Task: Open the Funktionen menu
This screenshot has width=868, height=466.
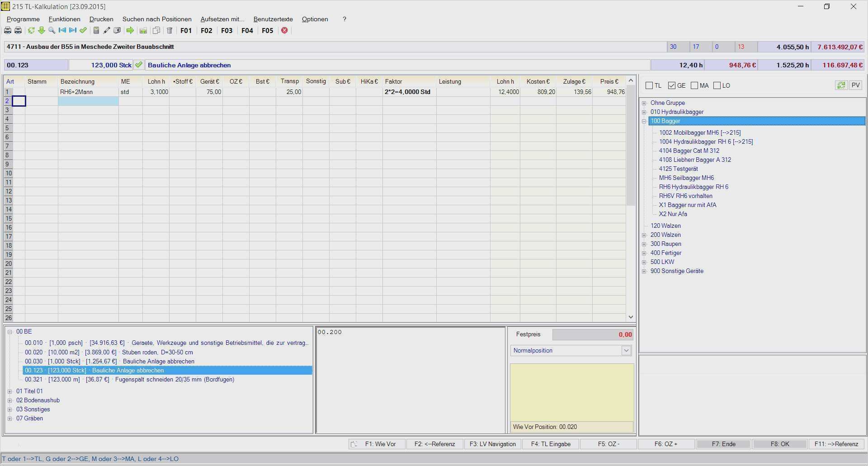Action: pyautogui.click(x=64, y=19)
